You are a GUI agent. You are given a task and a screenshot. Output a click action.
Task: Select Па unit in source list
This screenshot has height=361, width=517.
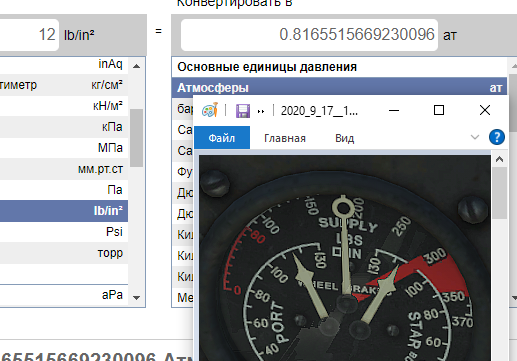(x=64, y=190)
